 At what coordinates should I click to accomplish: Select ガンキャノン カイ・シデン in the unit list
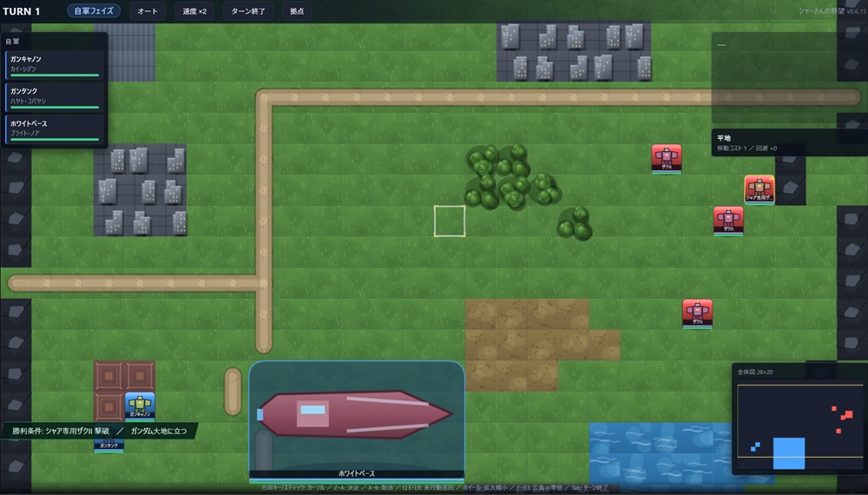tap(54, 65)
